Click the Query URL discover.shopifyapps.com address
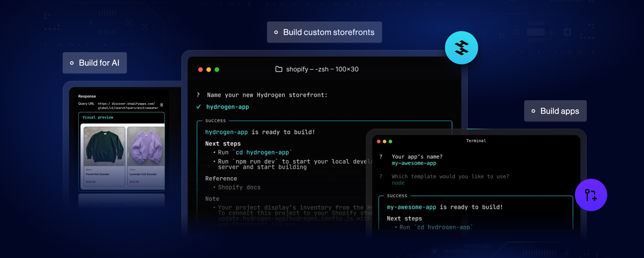The image size is (644, 258). [x=128, y=106]
